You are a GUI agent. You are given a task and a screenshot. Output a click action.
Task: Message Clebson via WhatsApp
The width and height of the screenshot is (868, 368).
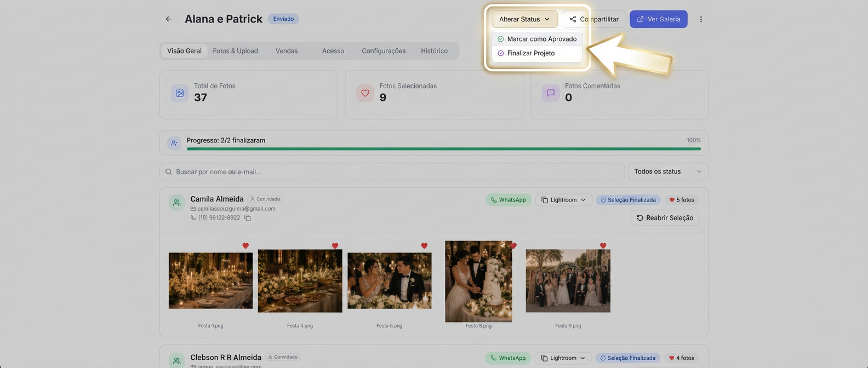pyautogui.click(x=508, y=358)
